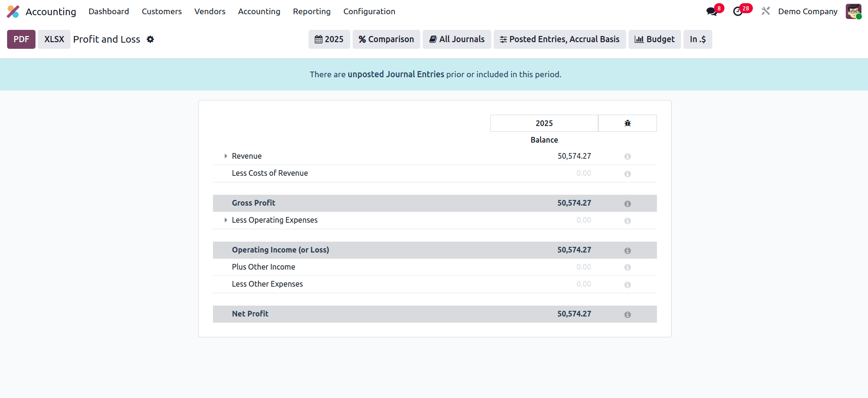
Task: Click the 0.00 value on Less Operating Expenses row
Action: tap(584, 220)
